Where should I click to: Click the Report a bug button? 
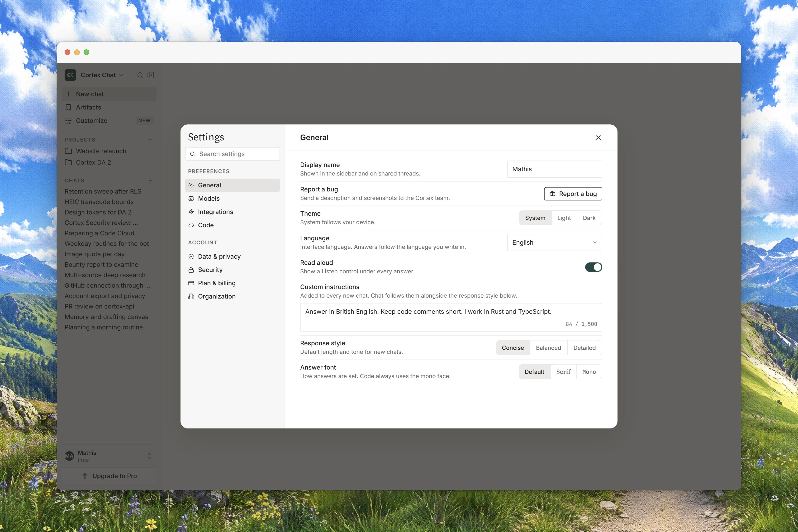click(x=573, y=194)
